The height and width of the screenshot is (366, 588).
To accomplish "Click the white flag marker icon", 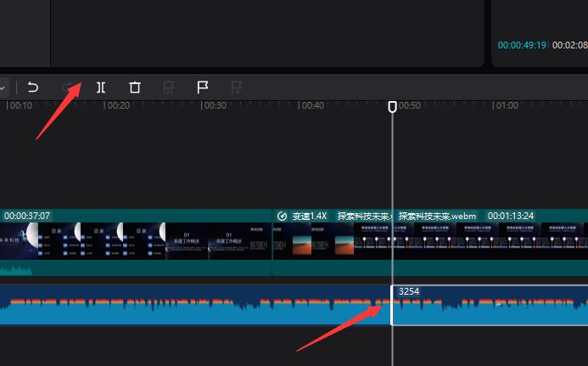I will click(x=203, y=87).
